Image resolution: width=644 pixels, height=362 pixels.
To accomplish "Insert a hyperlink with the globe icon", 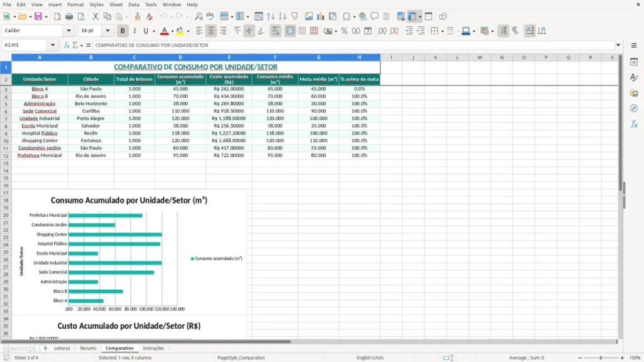I will click(363, 16).
